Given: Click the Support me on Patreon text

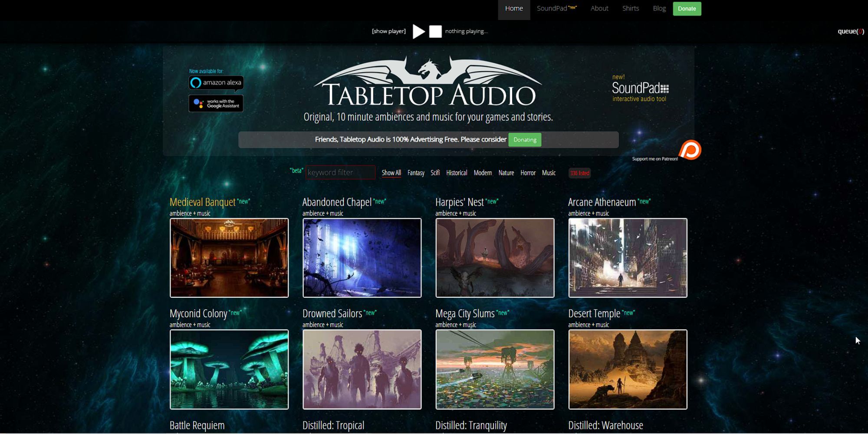Looking at the screenshot, I should pos(655,159).
